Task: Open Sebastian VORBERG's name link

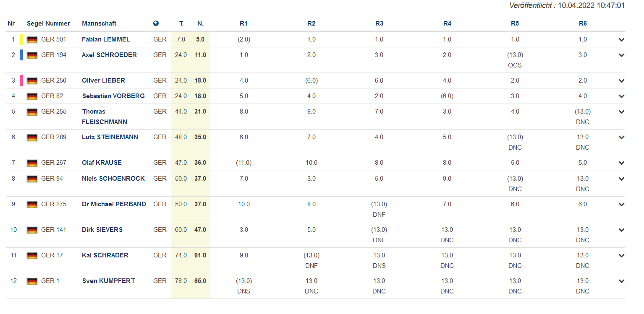Action: (x=113, y=96)
